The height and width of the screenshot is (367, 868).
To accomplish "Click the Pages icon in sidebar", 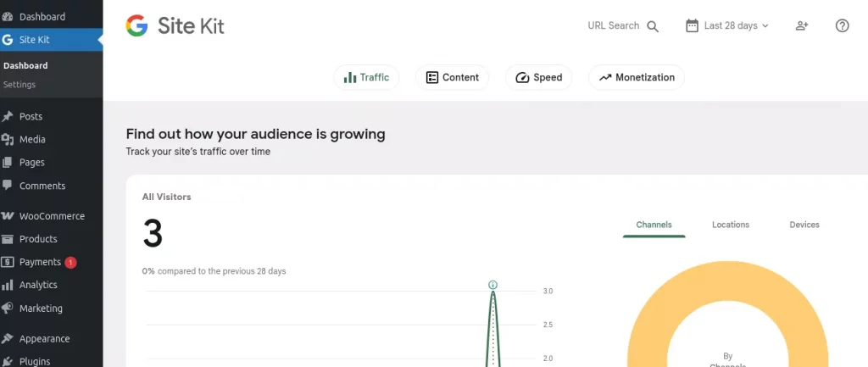I will (7, 163).
